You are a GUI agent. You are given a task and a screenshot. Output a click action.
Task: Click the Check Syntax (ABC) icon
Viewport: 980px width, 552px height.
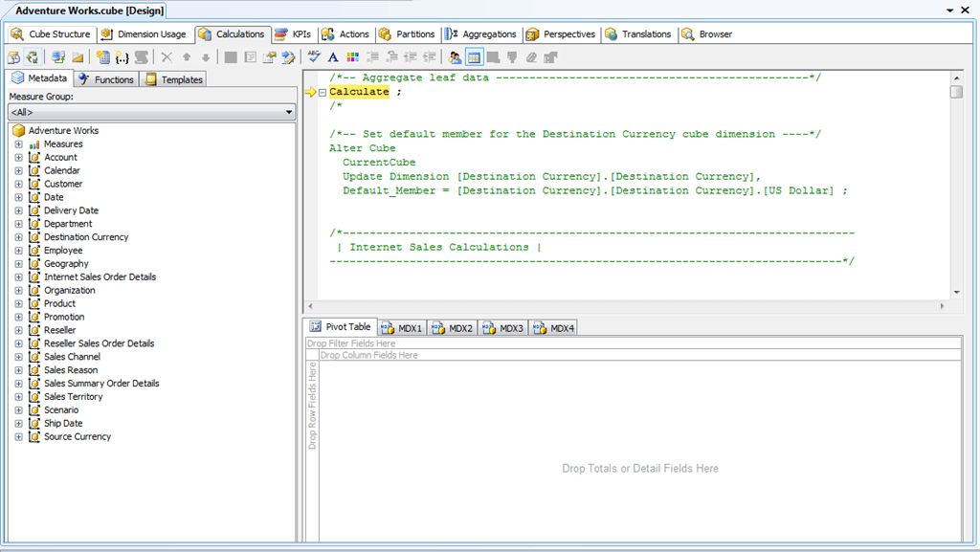pyautogui.click(x=314, y=57)
